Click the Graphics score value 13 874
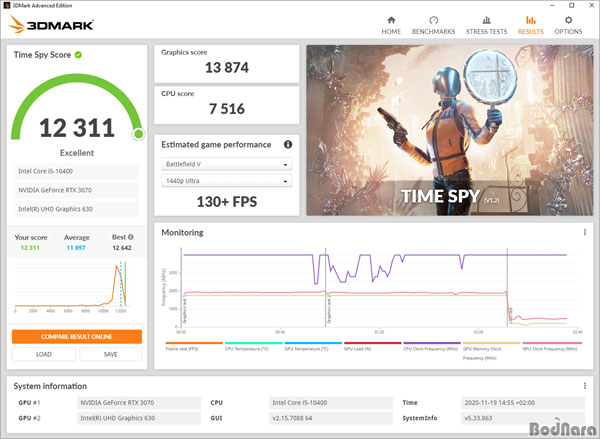The width and height of the screenshot is (600, 439). click(x=227, y=67)
